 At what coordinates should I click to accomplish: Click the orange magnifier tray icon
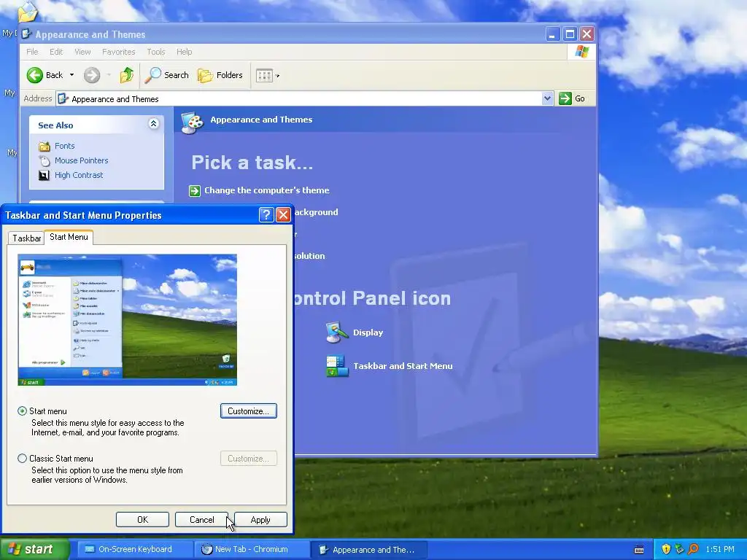[x=693, y=549]
